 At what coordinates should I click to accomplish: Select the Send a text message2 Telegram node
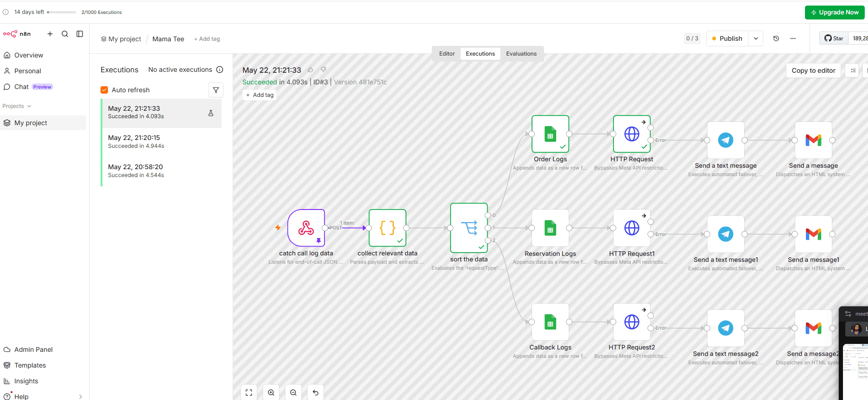tap(726, 328)
